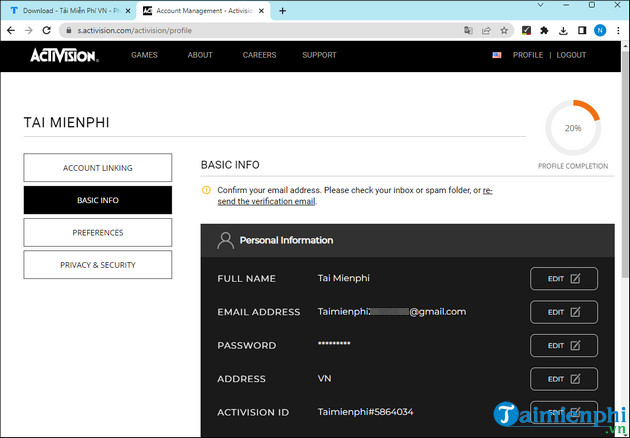Open the Chrome three-dot menu
Screen dimensions: 630x438
(618, 31)
